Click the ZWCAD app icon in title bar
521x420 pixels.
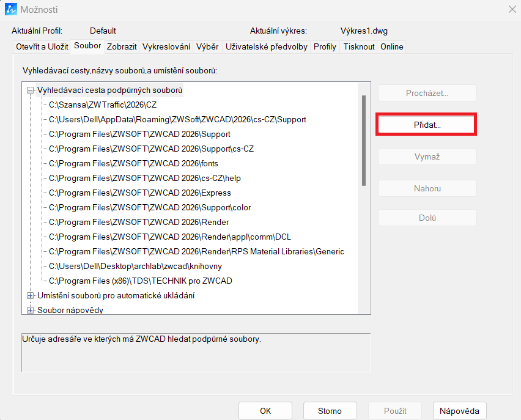[x=10, y=9]
